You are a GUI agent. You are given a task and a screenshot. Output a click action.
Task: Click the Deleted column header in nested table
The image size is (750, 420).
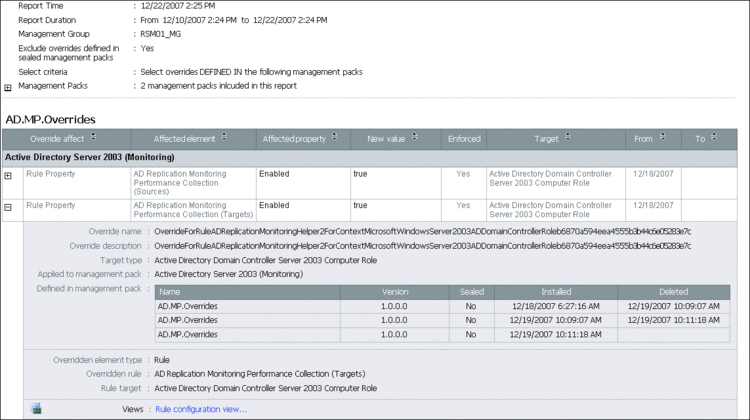(680, 291)
